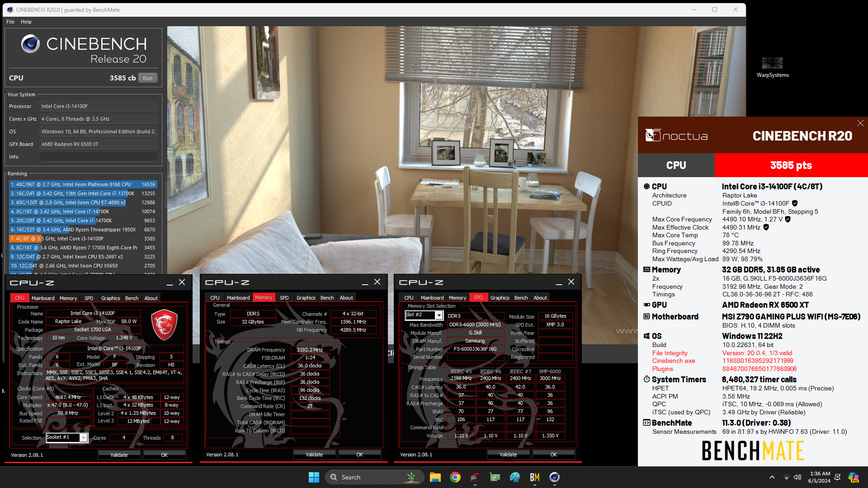
Task: Open the Paint app in the taskbar
Action: point(515,477)
